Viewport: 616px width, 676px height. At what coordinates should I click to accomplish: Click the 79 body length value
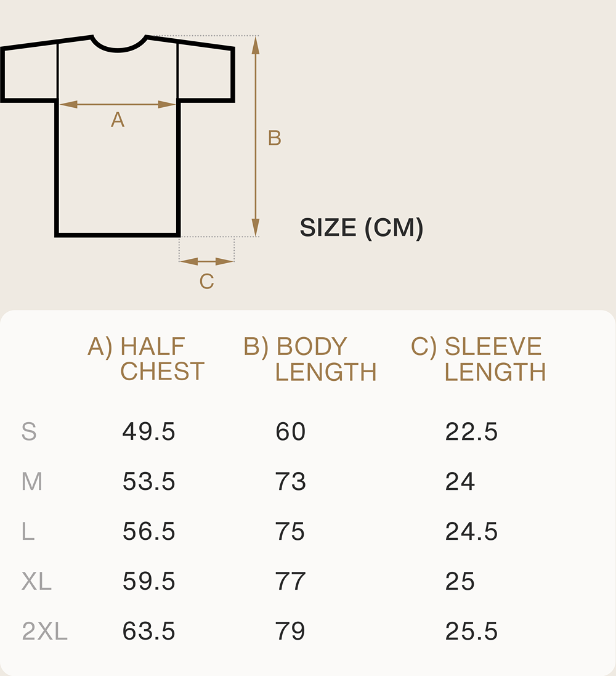click(x=291, y=631)
